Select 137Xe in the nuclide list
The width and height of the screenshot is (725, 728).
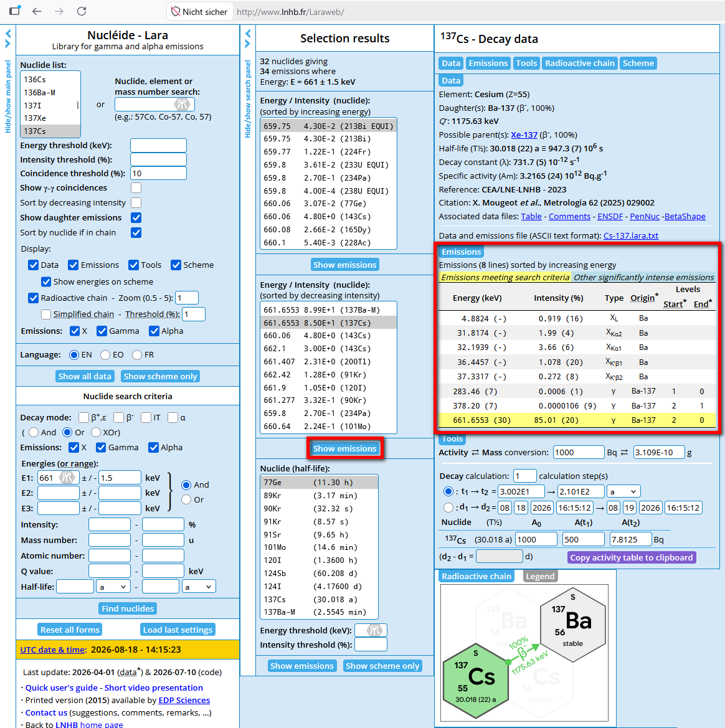pos(50,118)
